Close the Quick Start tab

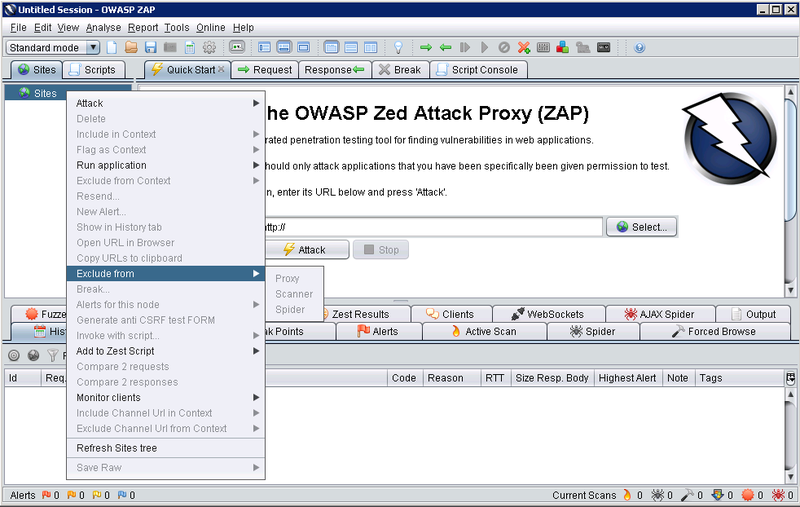point(221,70)
